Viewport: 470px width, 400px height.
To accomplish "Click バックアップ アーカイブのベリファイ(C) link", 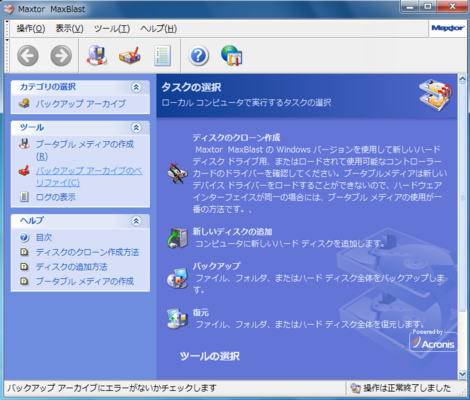I will coord(89,177).
